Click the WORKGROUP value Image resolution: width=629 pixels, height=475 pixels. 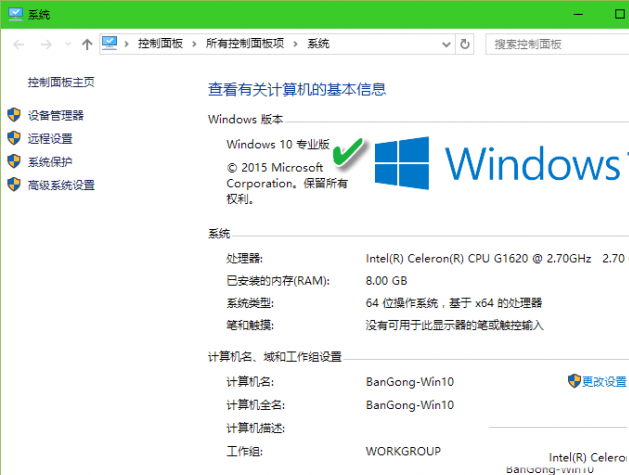click(403, 451)
